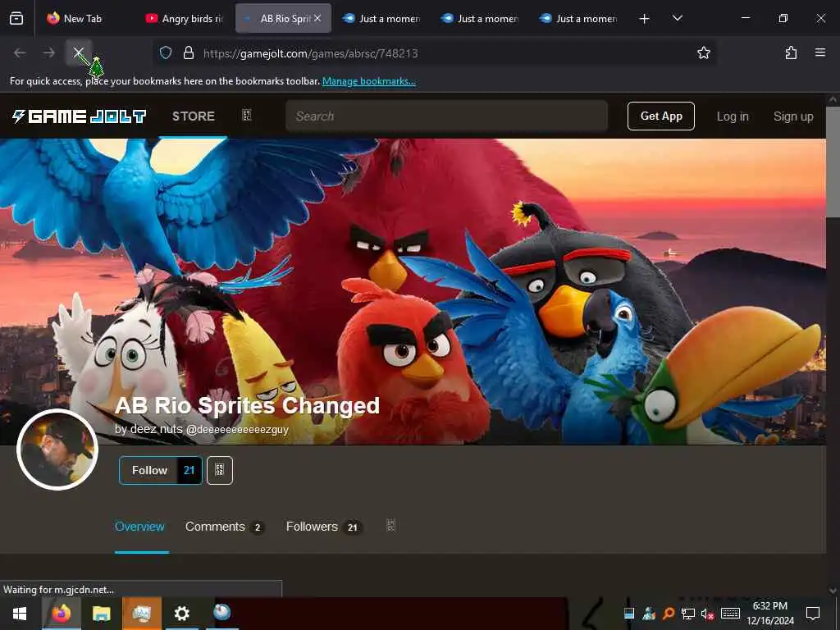The width and height of the screenshot is (840, 630).
Task: Open the STORE navigation item
Action: (x=194, y=116)
